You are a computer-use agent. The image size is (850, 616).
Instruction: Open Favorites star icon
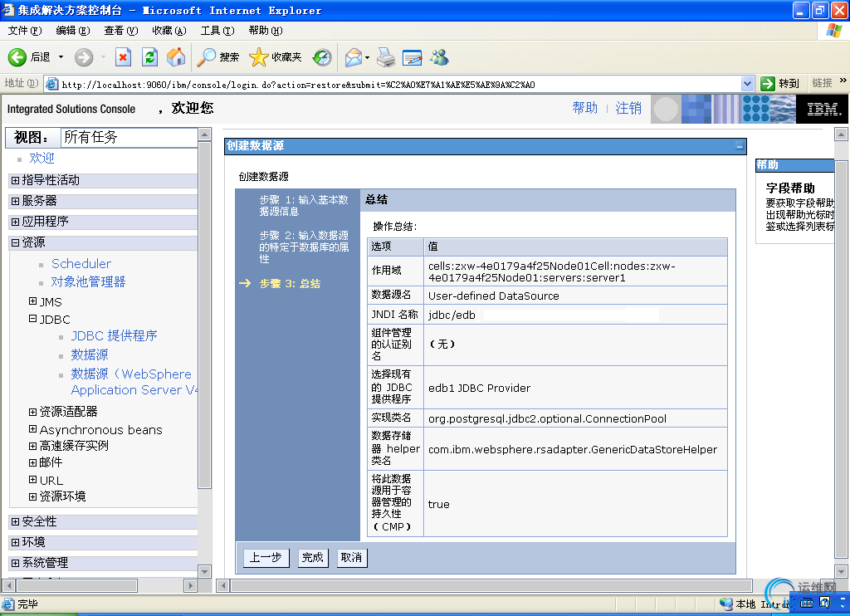(259, 57)
